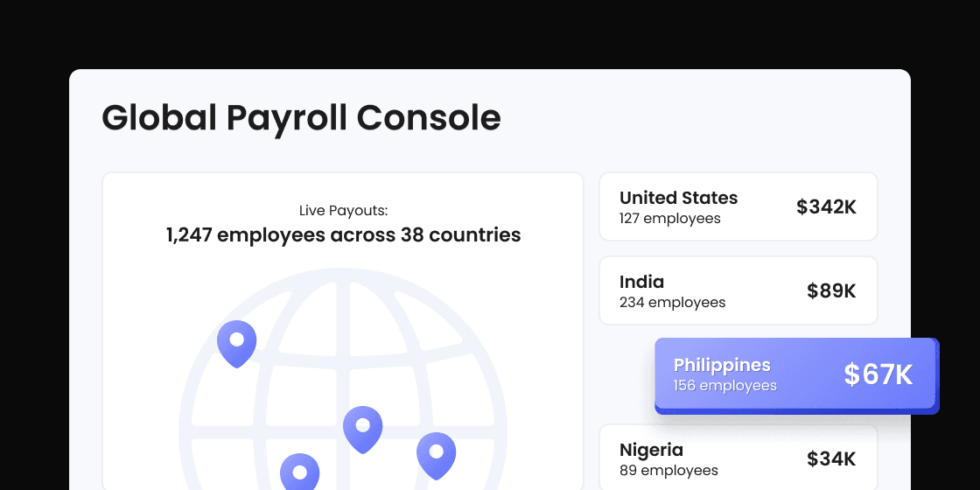Screen dimensions: 980x490
Task: Open the Nigeria payroll card
Action: pyautogui.click(x=738, y=458)
